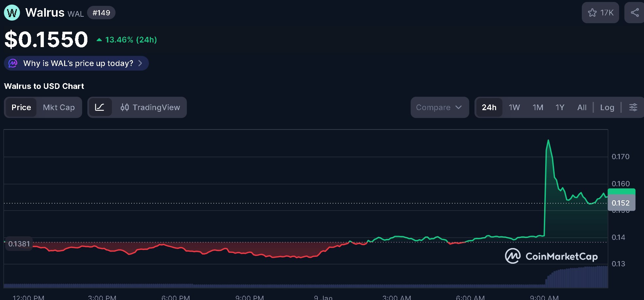This screenshot has height=300, width=644.
Task: Expand 'Why is WAL's price up today?' chevron
Action: pyautogui.click(x=140, y=63)
